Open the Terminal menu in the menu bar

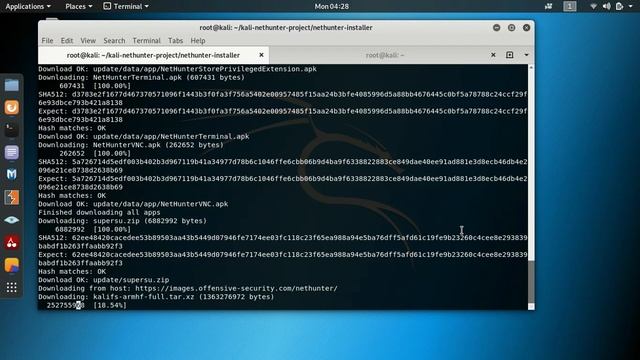[x=147, y=40]
